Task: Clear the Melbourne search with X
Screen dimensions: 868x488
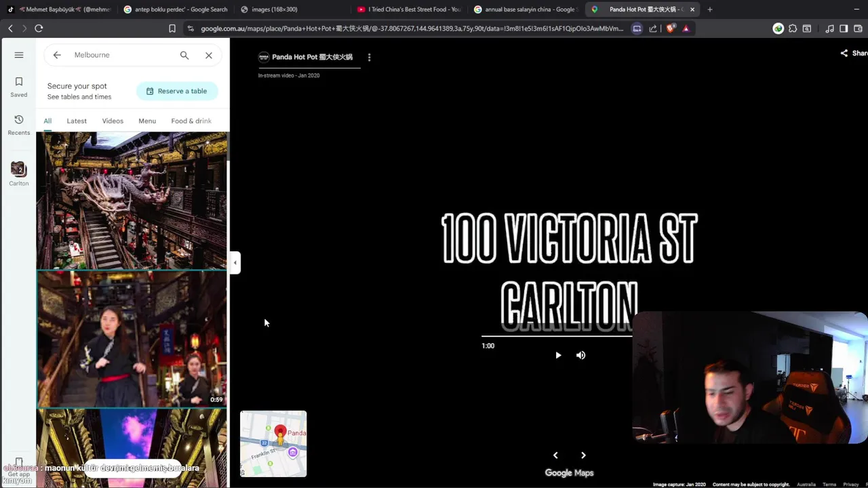Action: tap(209, 55)
